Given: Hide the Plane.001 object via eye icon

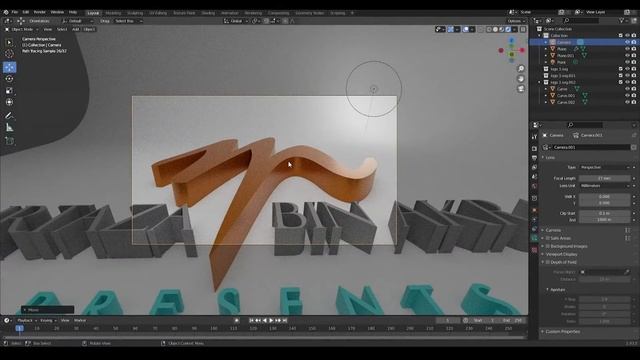Looking at the screenshot, I should click(x=627, y=56).
